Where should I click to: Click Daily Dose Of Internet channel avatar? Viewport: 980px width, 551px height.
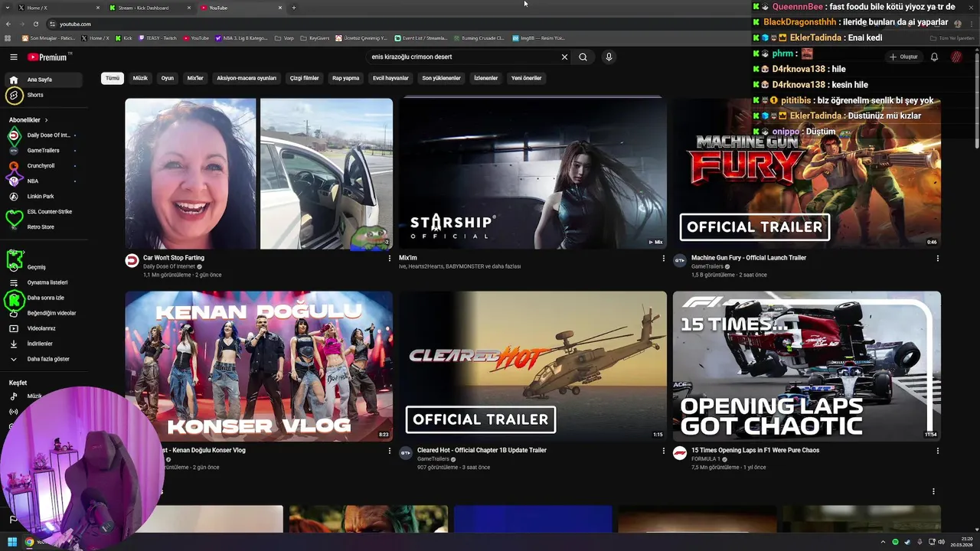coord(132,261)
